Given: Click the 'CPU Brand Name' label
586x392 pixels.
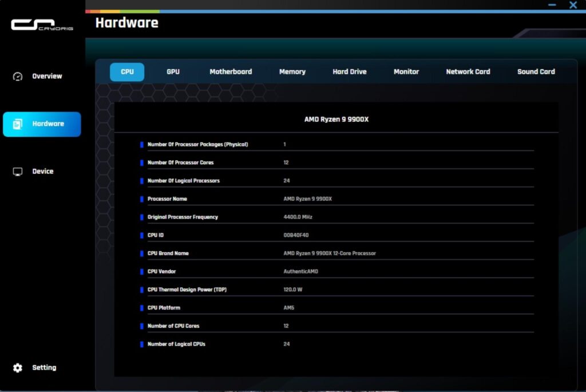Looking at the screenshot, I should click(x=168, y=254).
